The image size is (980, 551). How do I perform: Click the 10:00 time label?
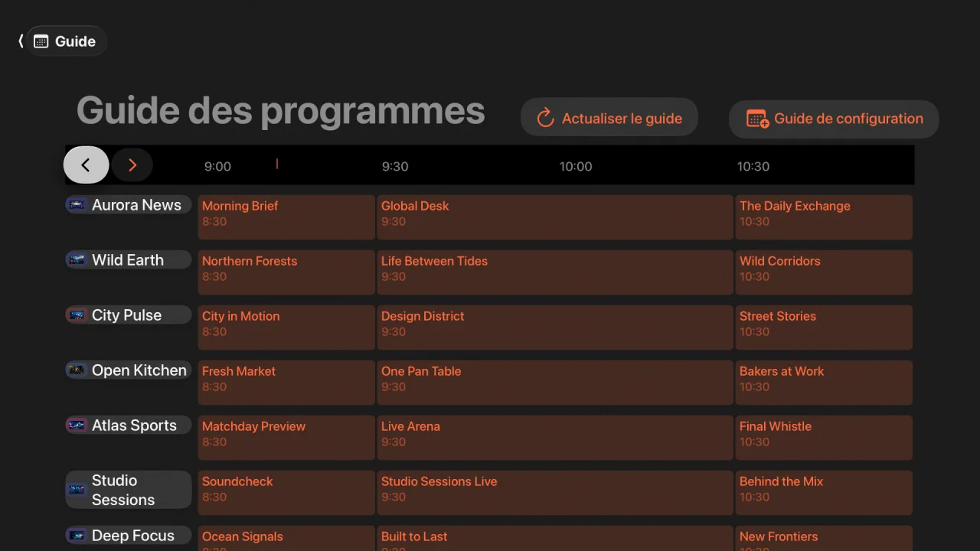coord(576,166)
